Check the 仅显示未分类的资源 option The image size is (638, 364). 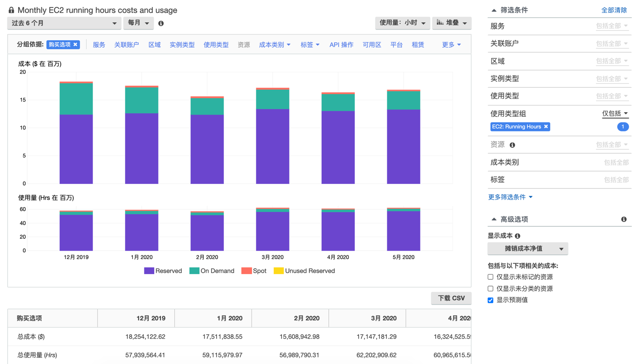click(x=491, y=289)
